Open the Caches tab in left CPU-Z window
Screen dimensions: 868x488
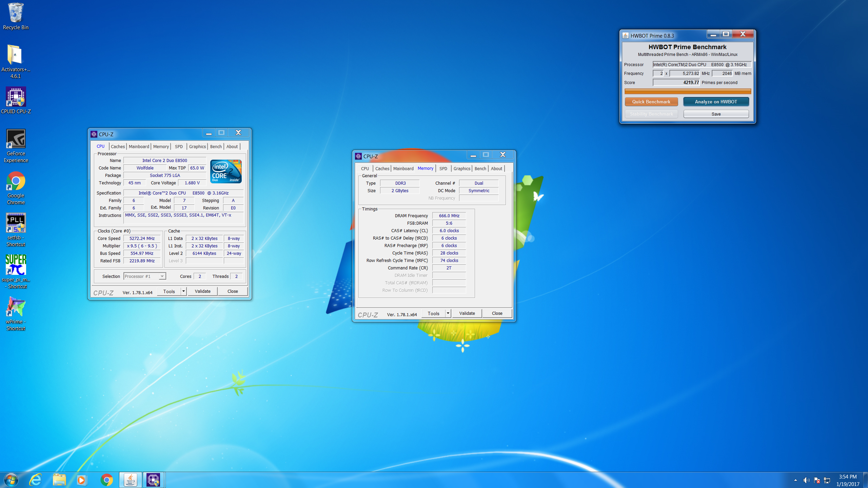point(118,146)
